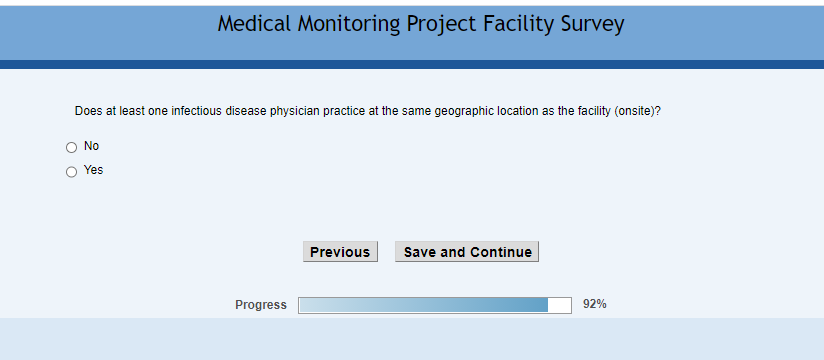The height and width of the screenshot is (360, 824).
Task: Click the Save and Continue button
Action: [467, 252]
